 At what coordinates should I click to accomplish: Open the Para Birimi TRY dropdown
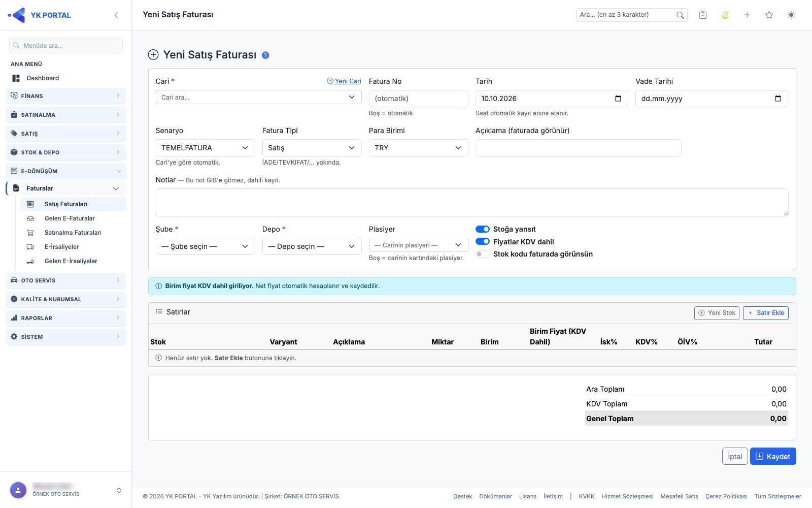pos(418,148)
